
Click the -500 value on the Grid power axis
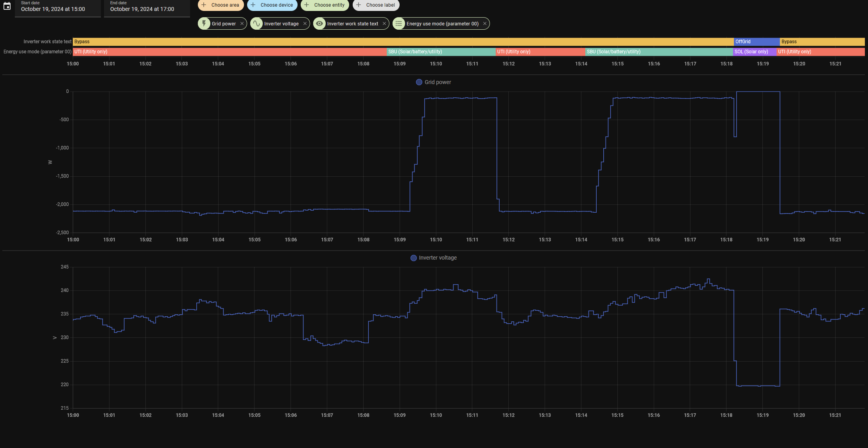64,120
